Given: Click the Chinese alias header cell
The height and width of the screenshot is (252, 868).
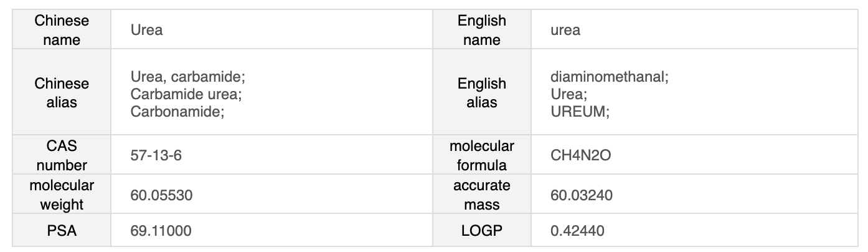Looking at the screenshot, I should 62,93.
